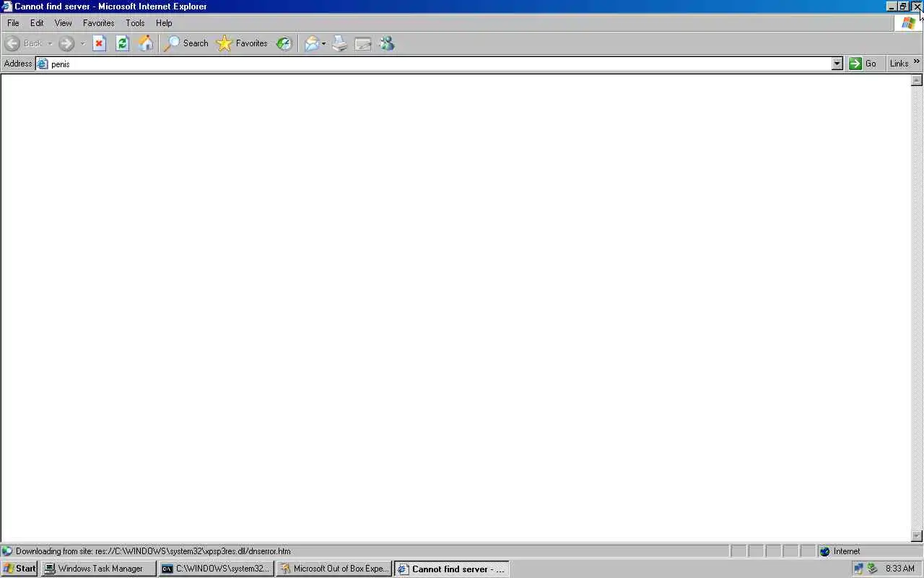Click the page icon in Address bar

[43, 64]
